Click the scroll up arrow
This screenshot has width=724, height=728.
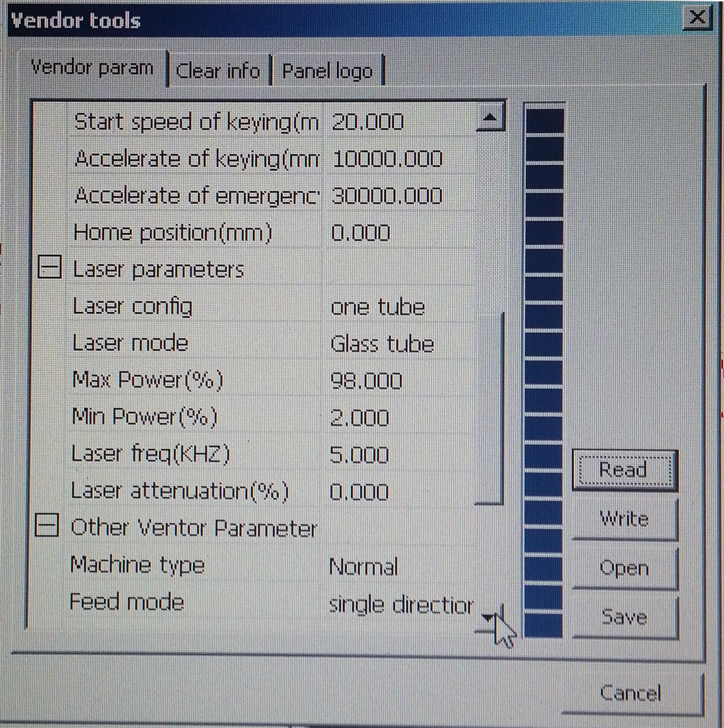click(x=490, y=120)
